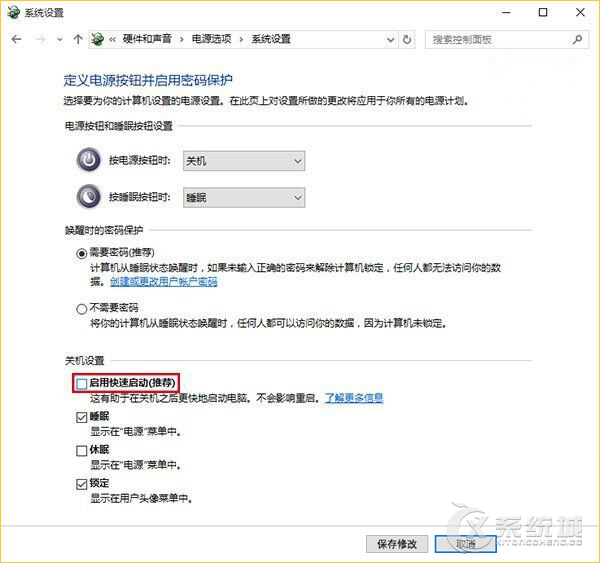This screenshot has width=600, height=563.
Task: Click the 保存修改 button
Action: click(397, 544)
